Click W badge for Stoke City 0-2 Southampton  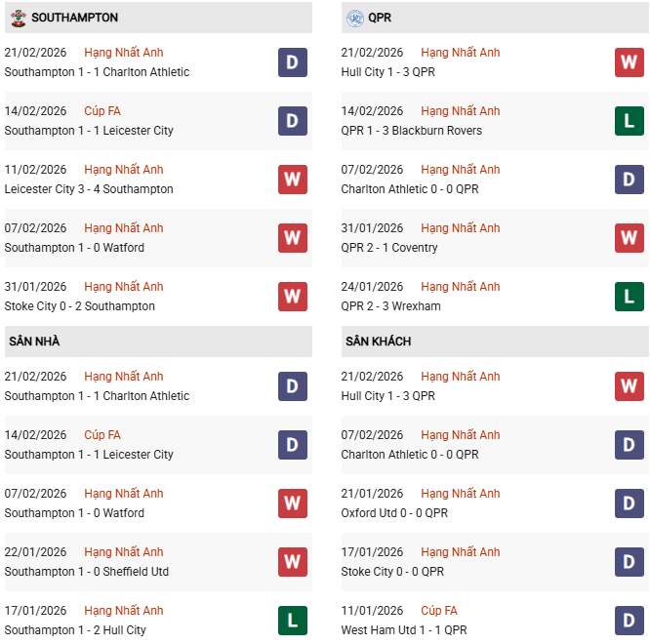[293, 297]
